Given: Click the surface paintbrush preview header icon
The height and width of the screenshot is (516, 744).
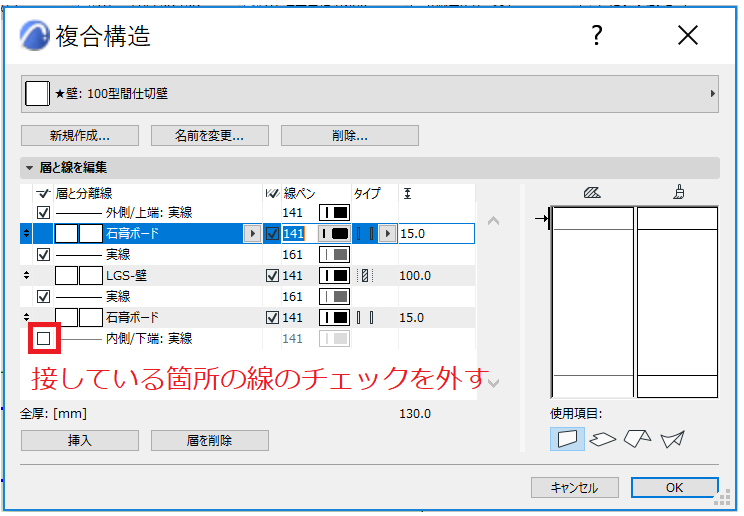Looking at the screenshot, I should click(x=679, y=192).
